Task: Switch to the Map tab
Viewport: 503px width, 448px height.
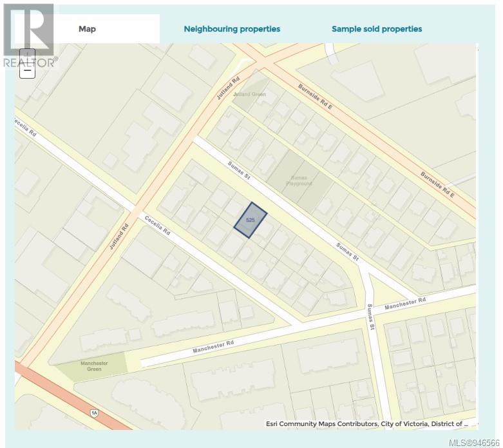Action: point(87,29)
